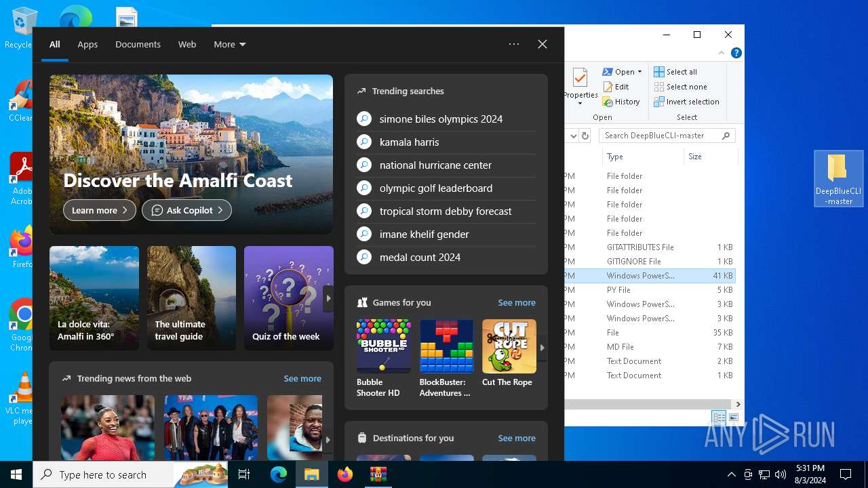This screenshot has width=868, height=488.
Task: Switch Explorer to details view icon
Action: click(x=719, y=418)
